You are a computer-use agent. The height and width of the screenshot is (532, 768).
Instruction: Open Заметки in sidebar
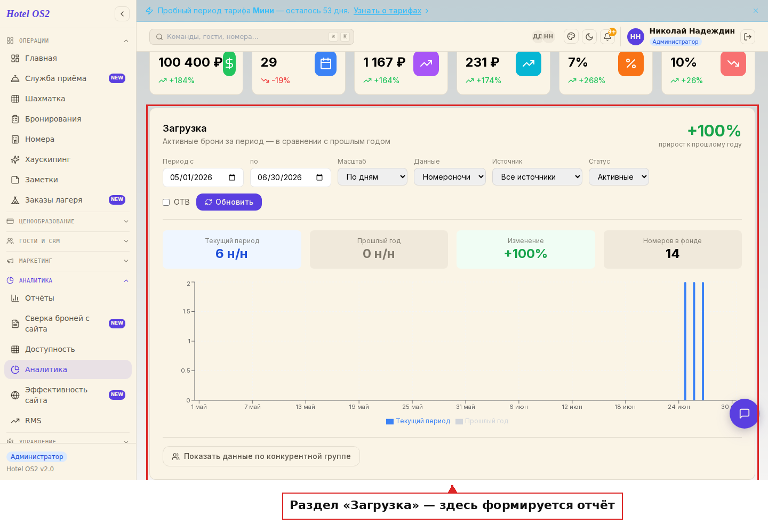tap(68, 180)
